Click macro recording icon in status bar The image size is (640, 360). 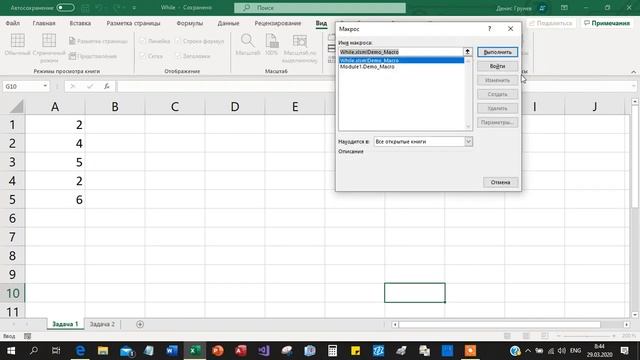27,336
